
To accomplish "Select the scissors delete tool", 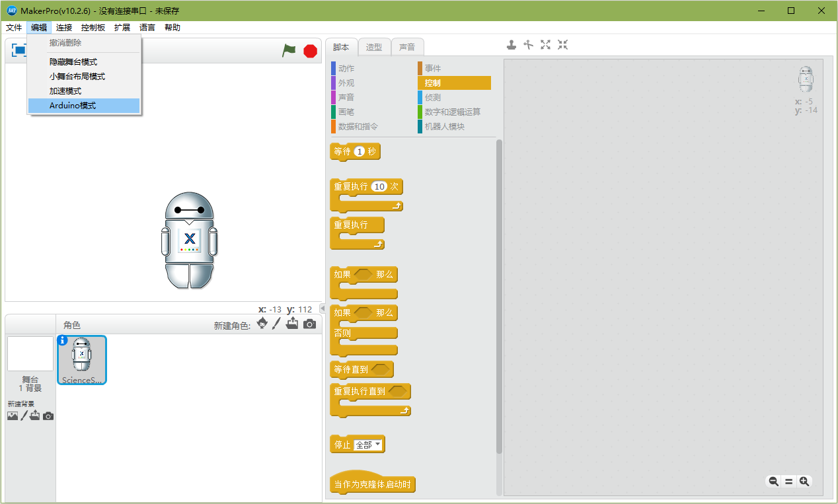I will 528,44.
